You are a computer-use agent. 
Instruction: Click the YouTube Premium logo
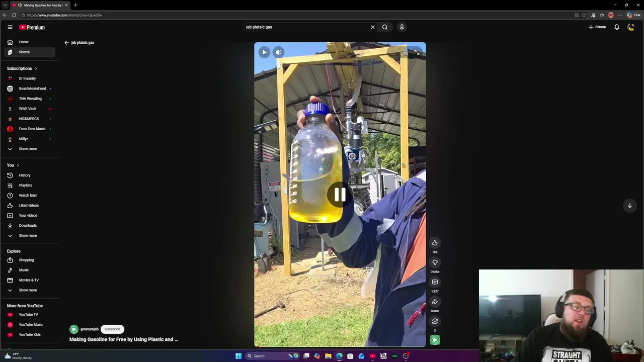tap(32, 27)
